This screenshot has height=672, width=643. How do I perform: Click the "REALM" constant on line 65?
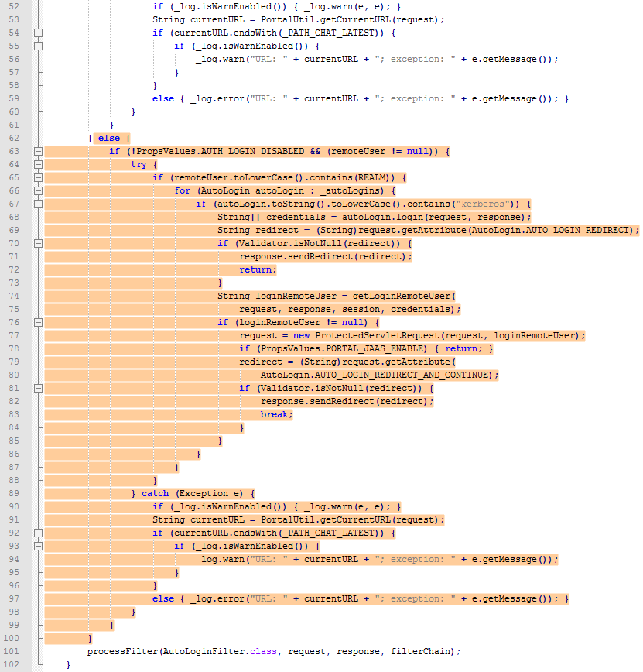[371, 177]
